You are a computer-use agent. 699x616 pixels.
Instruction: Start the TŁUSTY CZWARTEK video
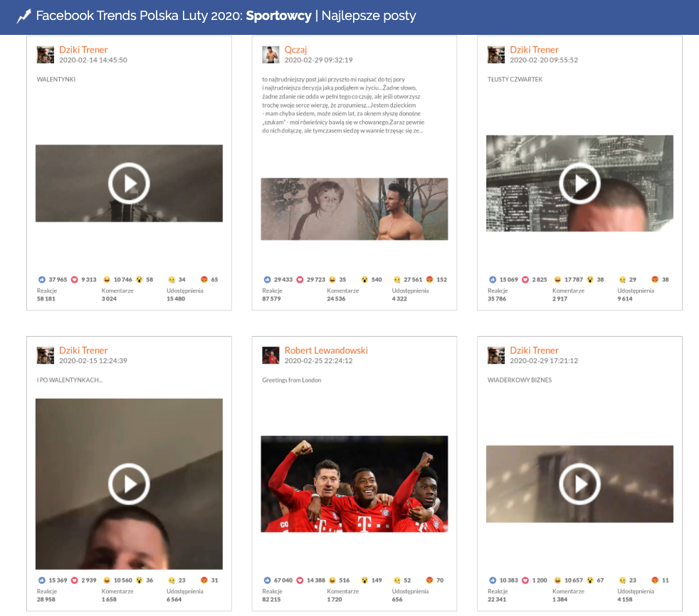point(579,184)
